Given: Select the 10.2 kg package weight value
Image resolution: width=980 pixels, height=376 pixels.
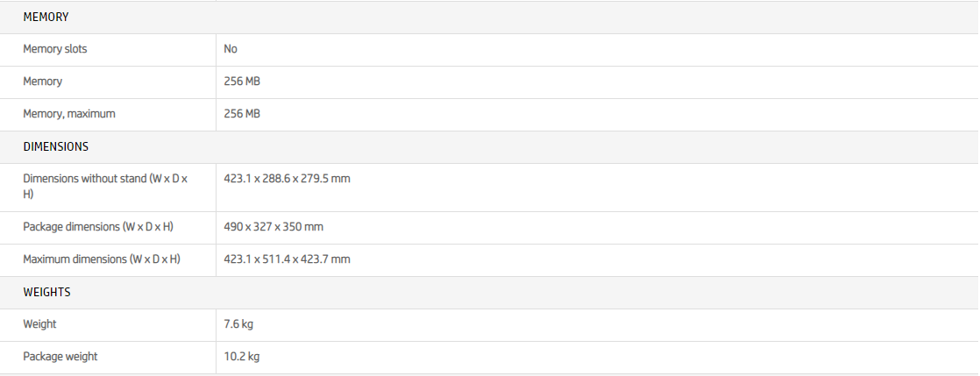Looking at the screenshot, I should point(242,357).
